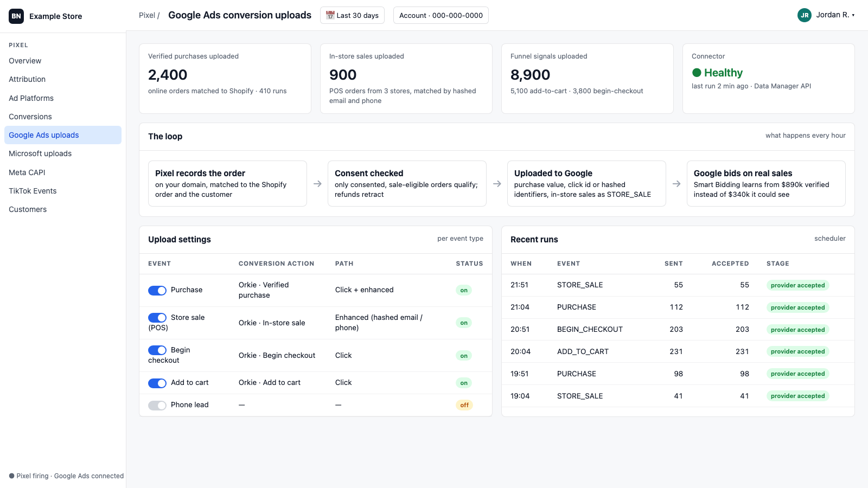Click the Pixel breadcrumb link
Screen dimensions: 868x488
pos(147,15)
